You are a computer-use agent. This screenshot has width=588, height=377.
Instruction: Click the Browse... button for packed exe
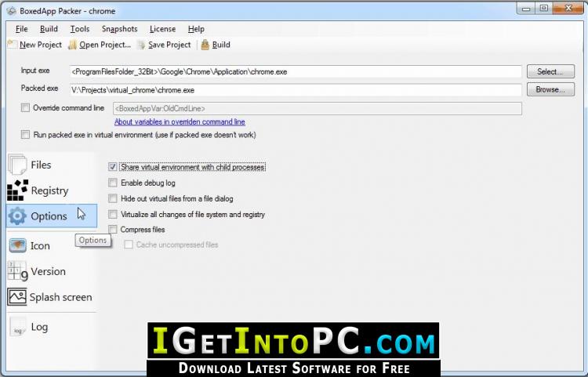pos(550,89)
